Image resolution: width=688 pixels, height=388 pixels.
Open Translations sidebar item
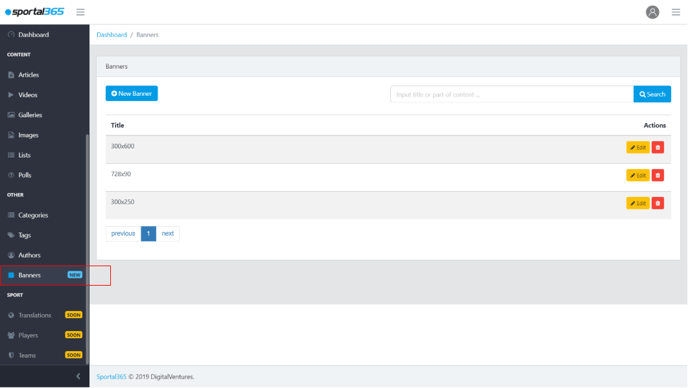point(44,315)
